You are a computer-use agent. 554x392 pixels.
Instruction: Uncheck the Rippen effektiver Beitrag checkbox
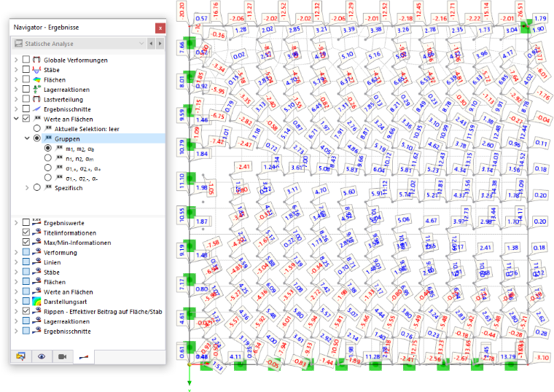pyautogui.click(x=26, y=311)
